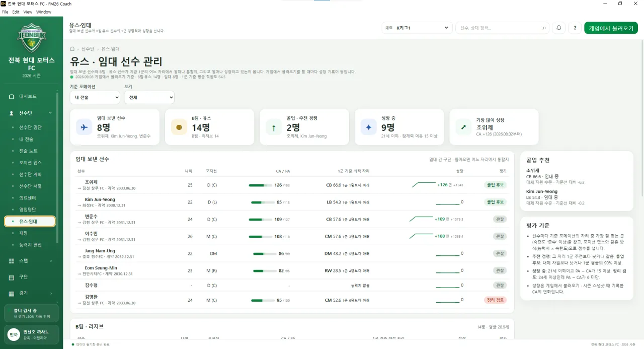
Task: Open the 대회 K리그1 dropdown
Action: (x=417, y=28)
